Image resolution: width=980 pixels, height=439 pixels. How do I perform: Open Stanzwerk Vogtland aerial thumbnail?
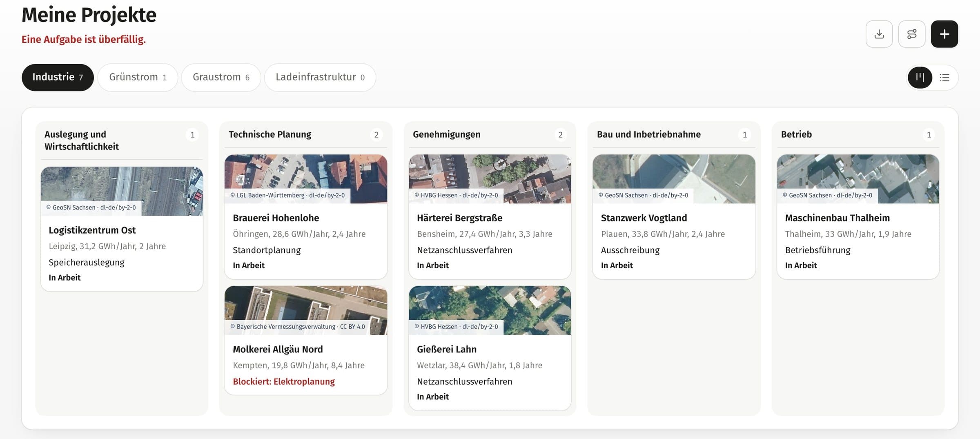674,178
